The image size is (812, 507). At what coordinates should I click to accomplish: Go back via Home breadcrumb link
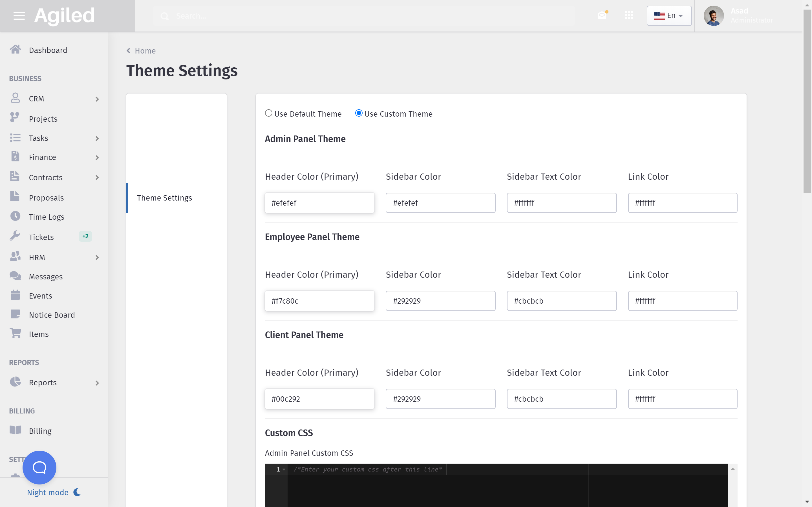[x=145, y=51]
